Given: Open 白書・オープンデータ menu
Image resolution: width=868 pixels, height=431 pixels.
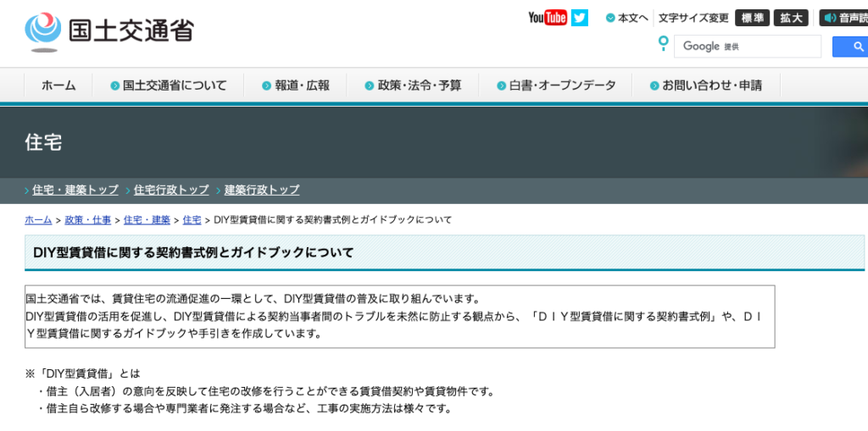Looking at the screenshot, I should click(x=556, y=86).
